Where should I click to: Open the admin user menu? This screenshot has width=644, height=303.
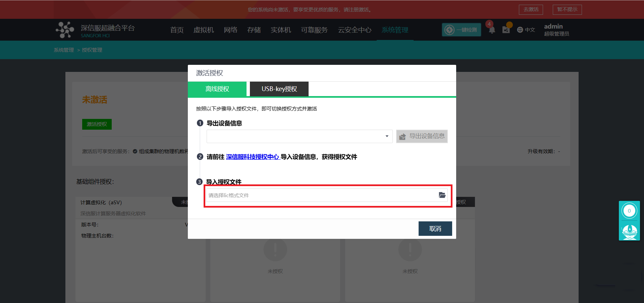click(x=556, y=30)
